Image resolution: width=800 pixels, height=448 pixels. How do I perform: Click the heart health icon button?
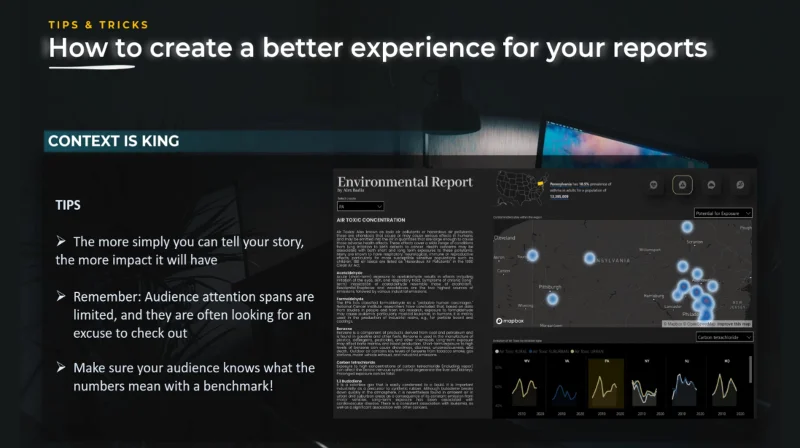(654, 185)
